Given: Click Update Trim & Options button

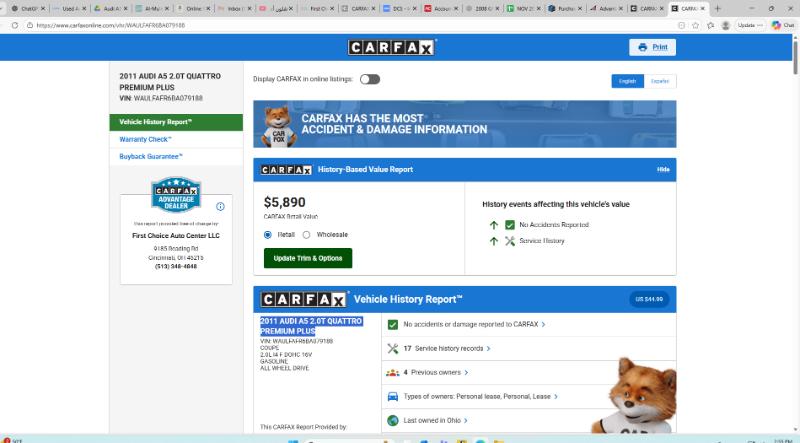Looking at the screenshot, I should pyautogui.click(x=307, y=258).
